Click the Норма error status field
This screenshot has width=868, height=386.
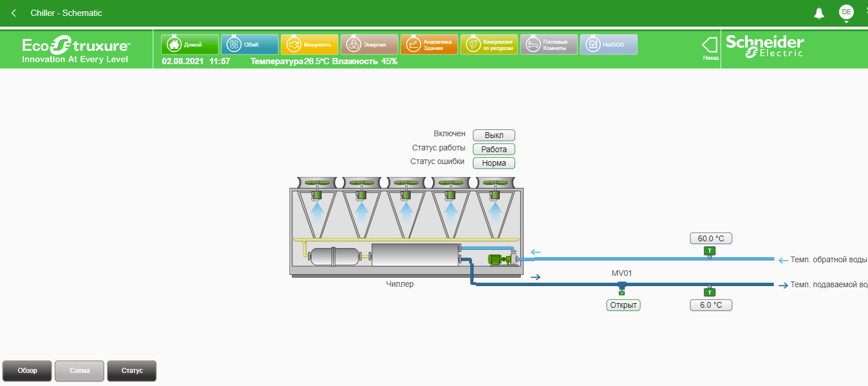[x=494, y=163]
